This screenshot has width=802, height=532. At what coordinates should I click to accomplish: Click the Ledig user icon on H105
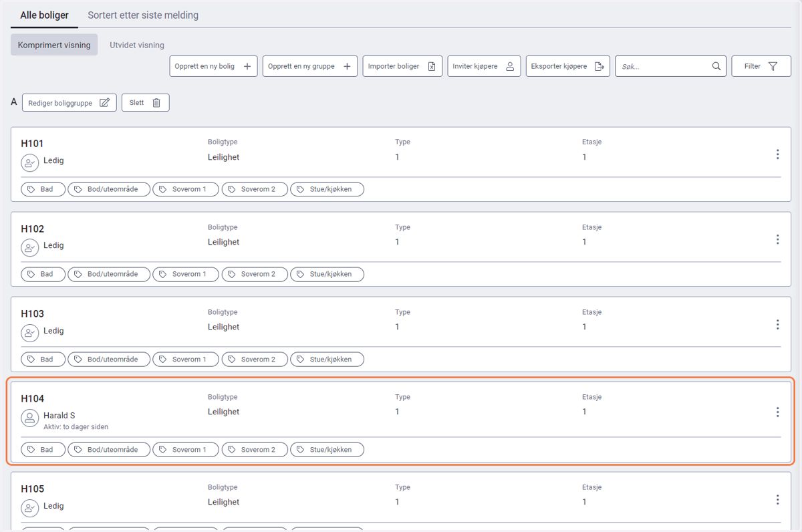point(29,507)
